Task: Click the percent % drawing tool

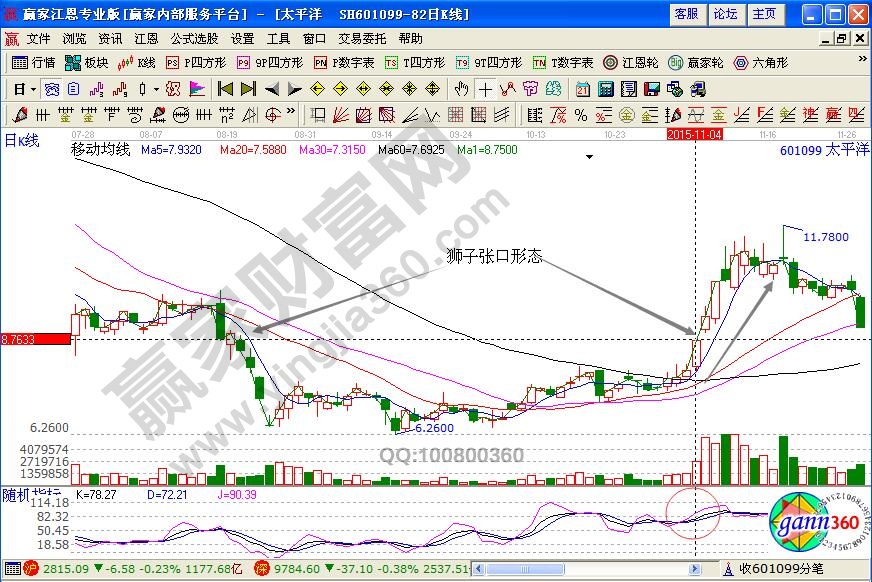Action: coord(579,114)
